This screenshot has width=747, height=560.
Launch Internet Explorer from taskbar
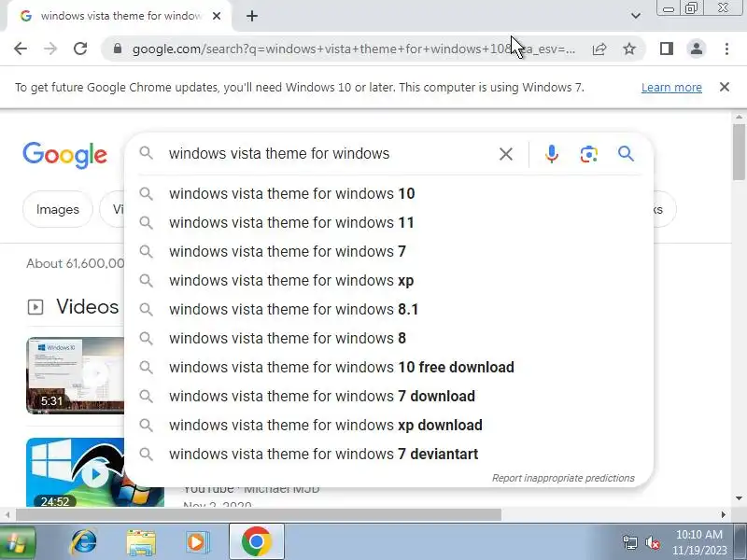click(83, 542)
